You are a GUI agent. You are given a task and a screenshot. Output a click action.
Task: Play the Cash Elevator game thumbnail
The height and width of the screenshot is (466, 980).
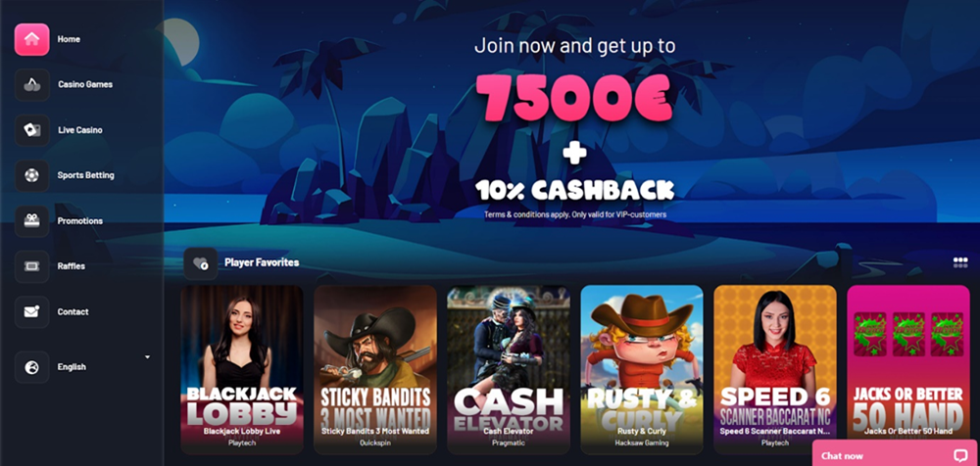coord(508,369)
